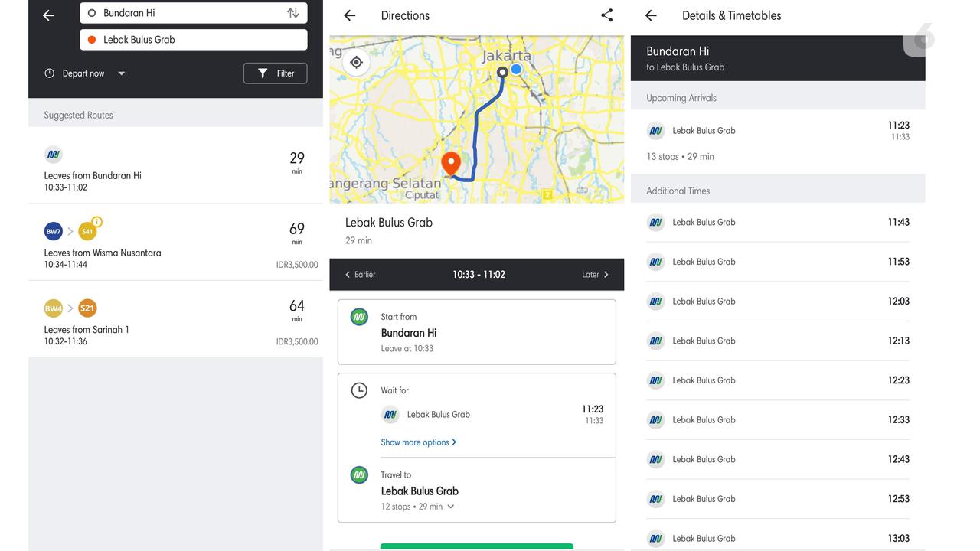
Task: Select the 69 min Wisma Nusantara route
Action: (175, 243)
